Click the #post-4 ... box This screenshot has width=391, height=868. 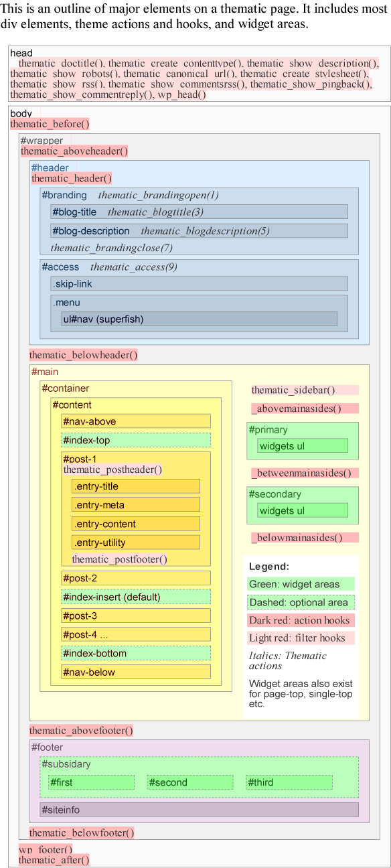pos(136,634)
